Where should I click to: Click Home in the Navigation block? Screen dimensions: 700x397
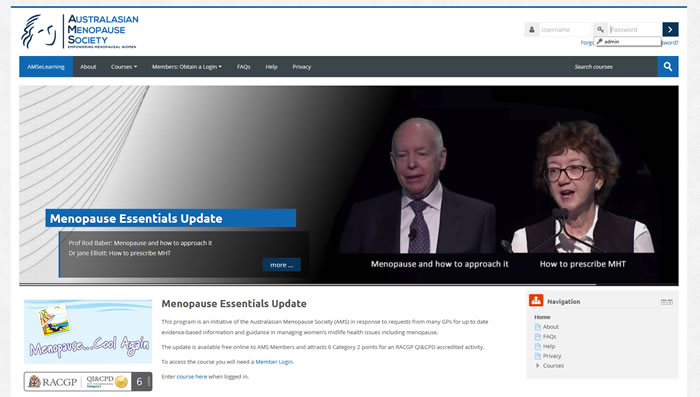click(542, 317)
